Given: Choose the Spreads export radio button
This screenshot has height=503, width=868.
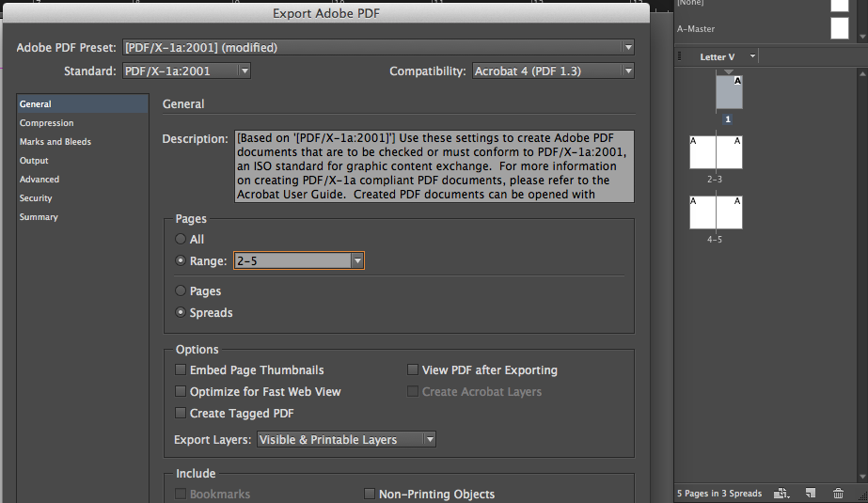Looking at the screenshot, I should [181, 312].
